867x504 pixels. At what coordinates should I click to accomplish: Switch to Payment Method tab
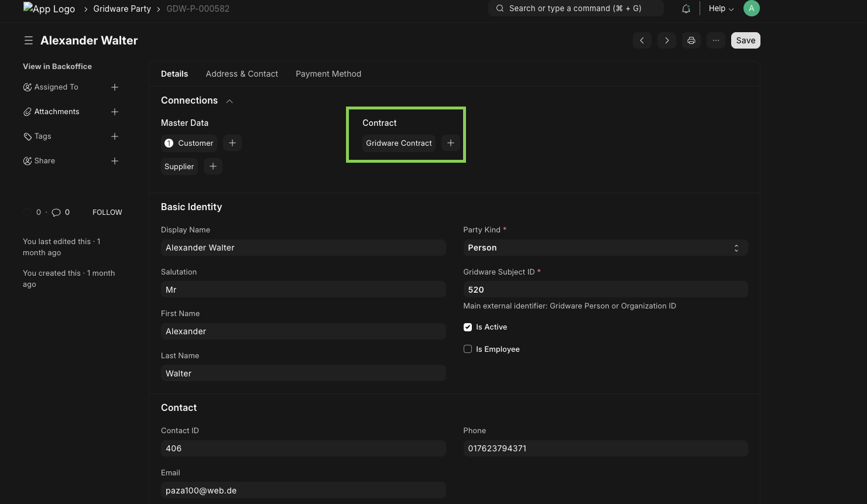tap(328, 74)
